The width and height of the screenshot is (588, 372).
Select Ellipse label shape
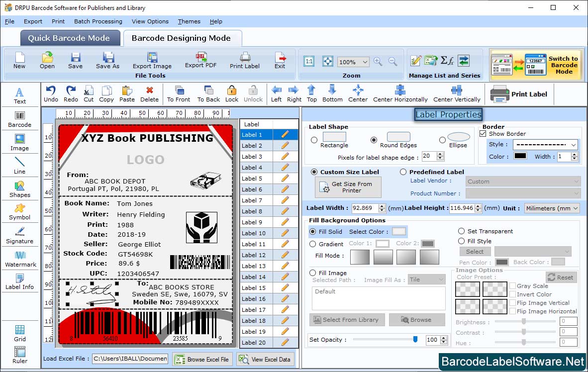pos(443,140)
